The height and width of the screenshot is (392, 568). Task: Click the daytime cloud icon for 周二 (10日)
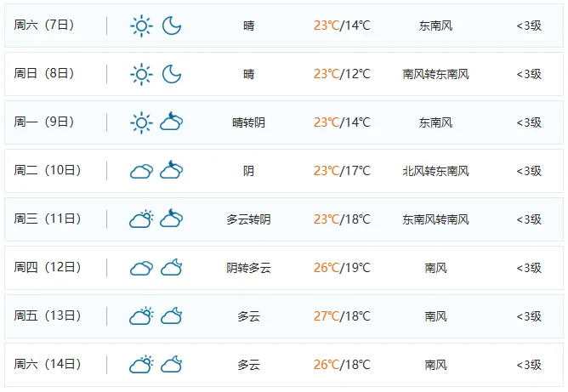click(x=141, y=171)
